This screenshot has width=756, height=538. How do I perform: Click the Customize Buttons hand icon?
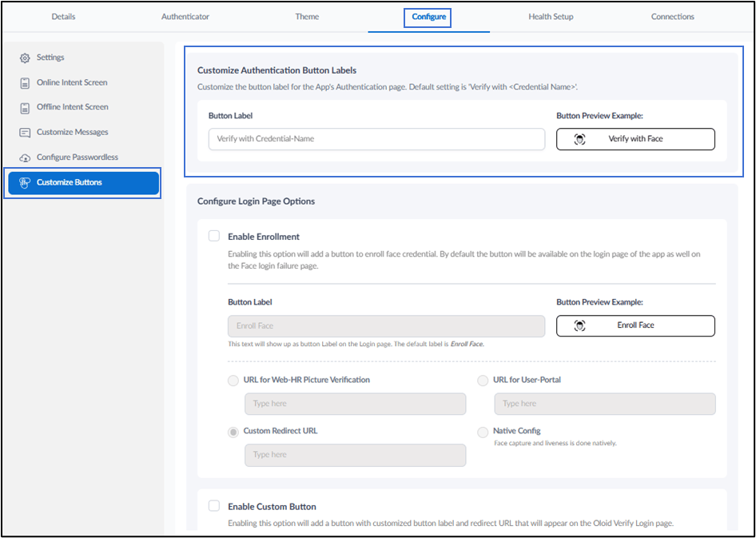tap(25, 183)
